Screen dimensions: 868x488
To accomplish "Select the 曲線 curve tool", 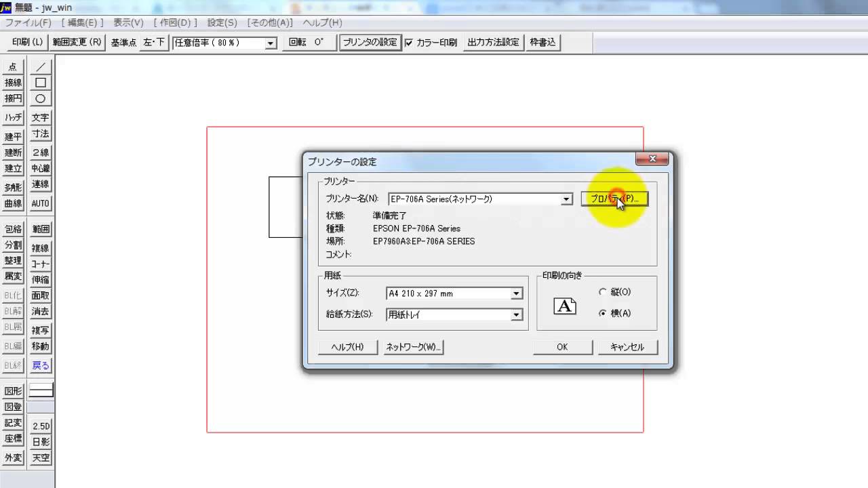I will [x=13, y=203].
